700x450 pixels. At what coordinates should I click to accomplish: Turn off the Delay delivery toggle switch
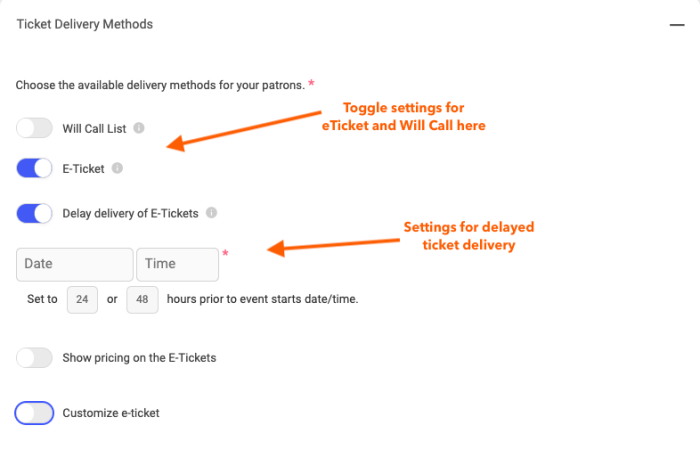(x=34, y=213)
